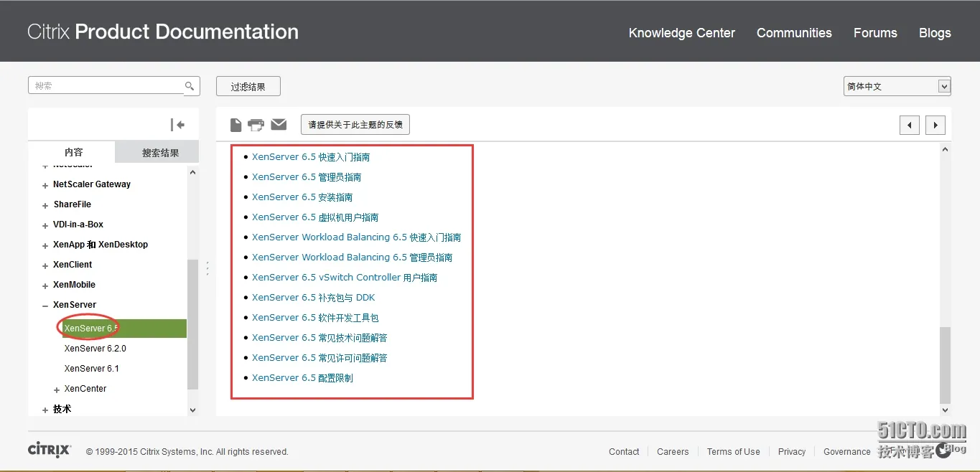Click the search magnifier icon
This screenshot has height=472, width=980.
[190, 86]
